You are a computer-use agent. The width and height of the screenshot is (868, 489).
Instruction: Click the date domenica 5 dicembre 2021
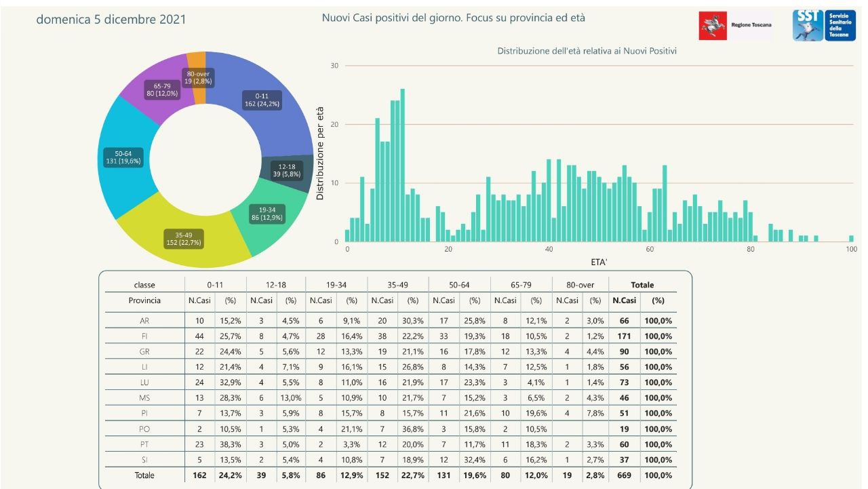pos(111,20)
